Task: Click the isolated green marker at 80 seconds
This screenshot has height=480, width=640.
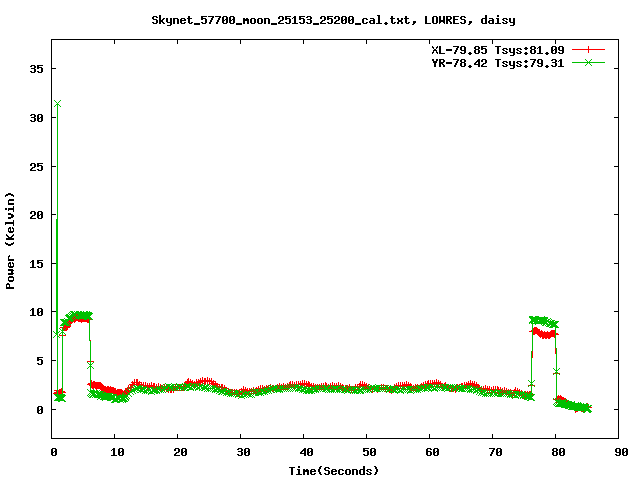Action: [556, 371]
